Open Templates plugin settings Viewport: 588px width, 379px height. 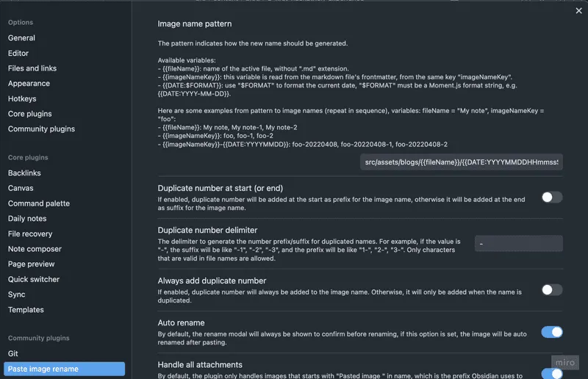click(x=26, y=310)
